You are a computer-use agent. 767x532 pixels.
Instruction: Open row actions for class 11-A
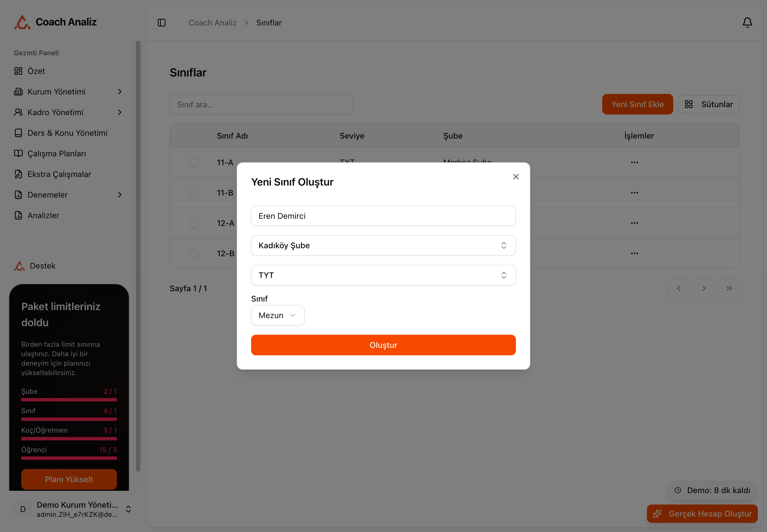pyautogui.click(x=634, y=162)
